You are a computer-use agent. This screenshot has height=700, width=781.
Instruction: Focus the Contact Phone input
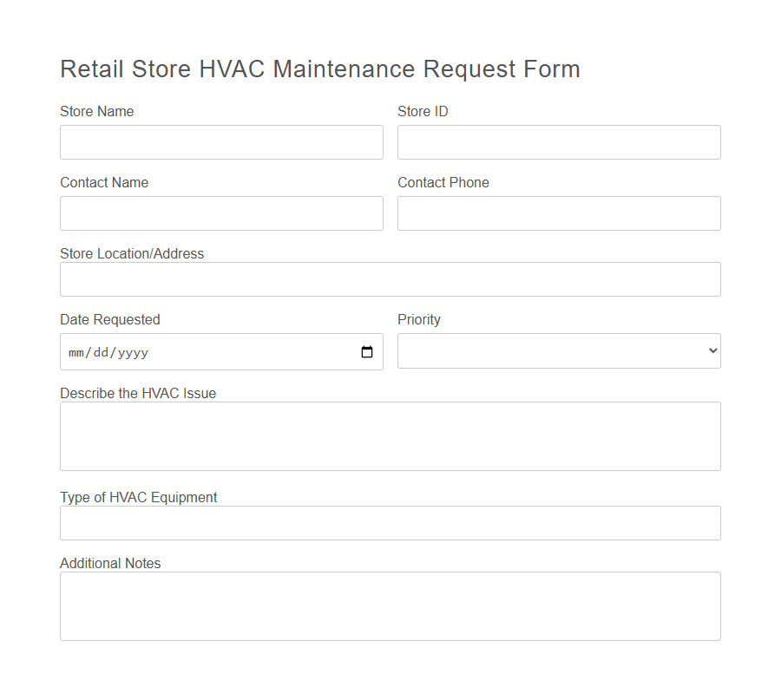coord(558,213)
